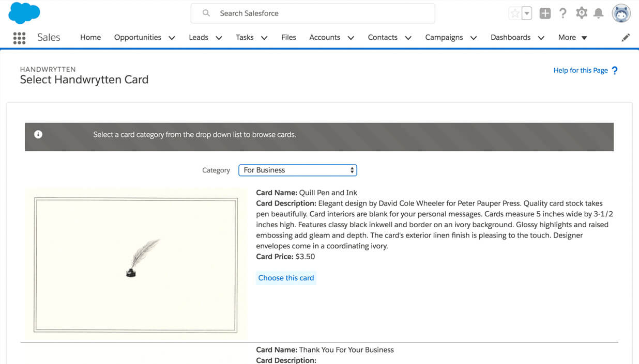Click the favorites star icon
The height and width of the screenshot is (364, 639).
coord(514,14)
